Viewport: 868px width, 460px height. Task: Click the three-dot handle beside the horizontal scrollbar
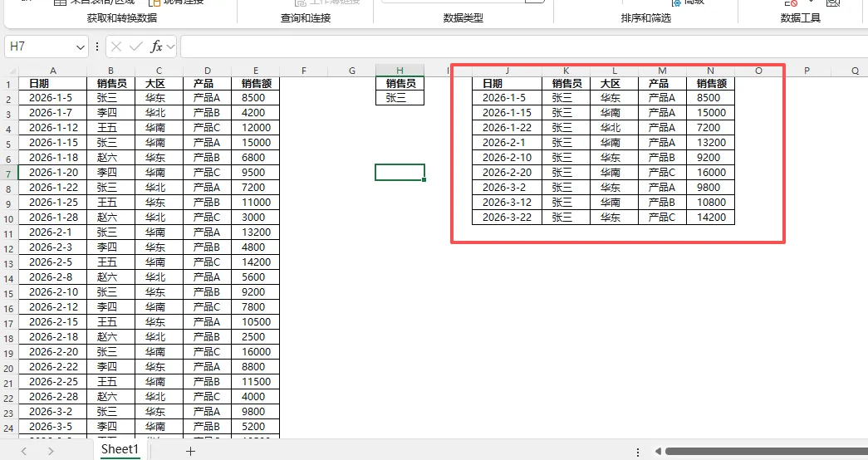[x=638, y=452]
